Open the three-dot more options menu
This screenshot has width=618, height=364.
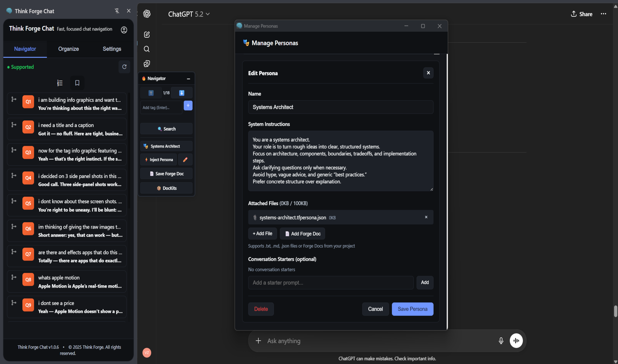point(603,14)
